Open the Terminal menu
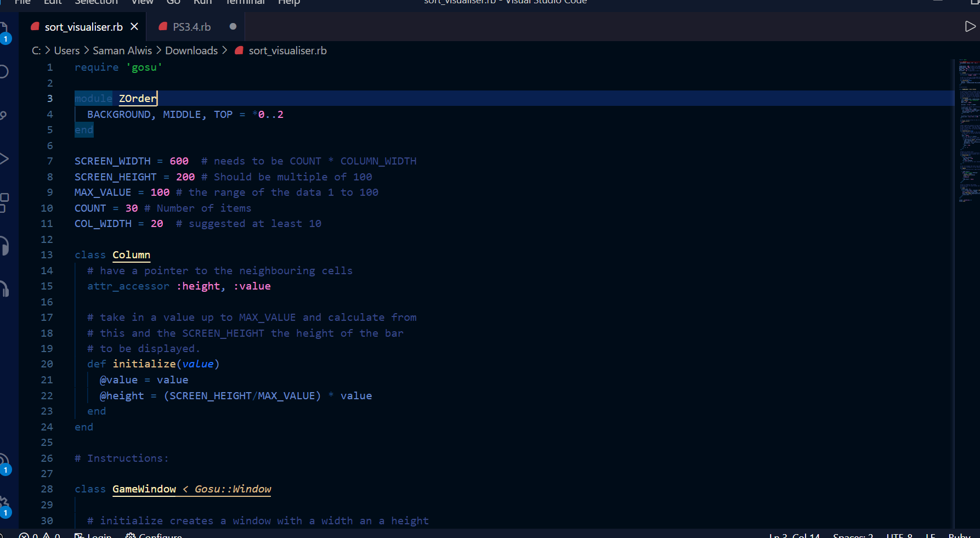 pos(245,2)
